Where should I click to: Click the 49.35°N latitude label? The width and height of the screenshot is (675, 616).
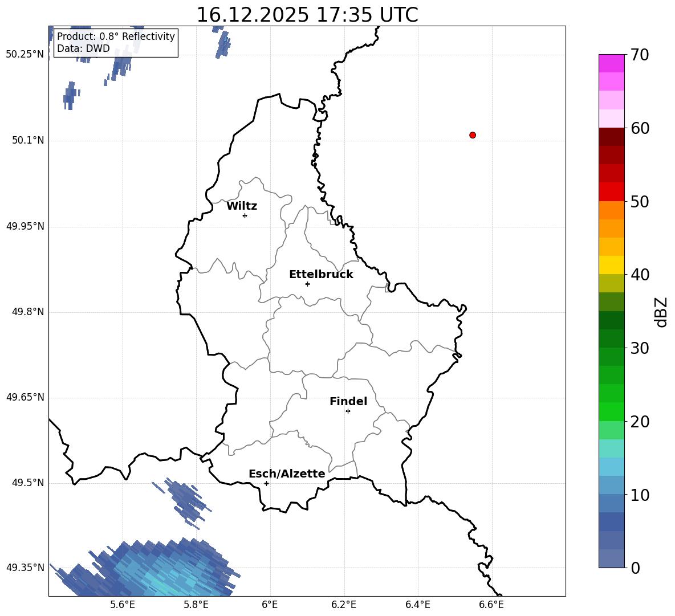click(x=25, y=568)
